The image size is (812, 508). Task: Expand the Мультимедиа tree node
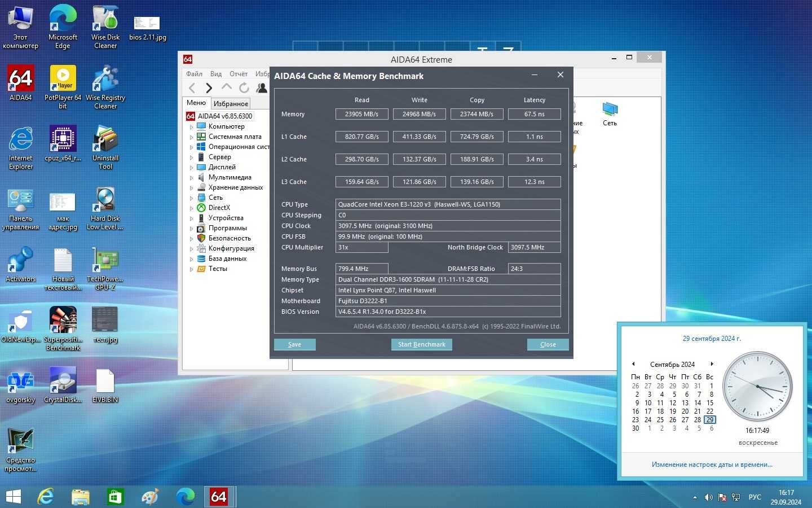[191, 178]
